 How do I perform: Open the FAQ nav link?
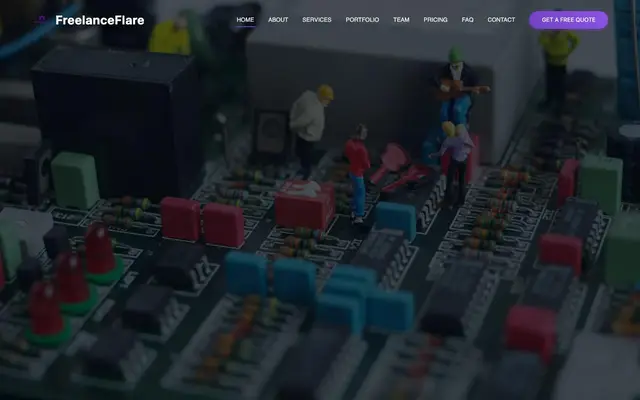pos(467,20)
